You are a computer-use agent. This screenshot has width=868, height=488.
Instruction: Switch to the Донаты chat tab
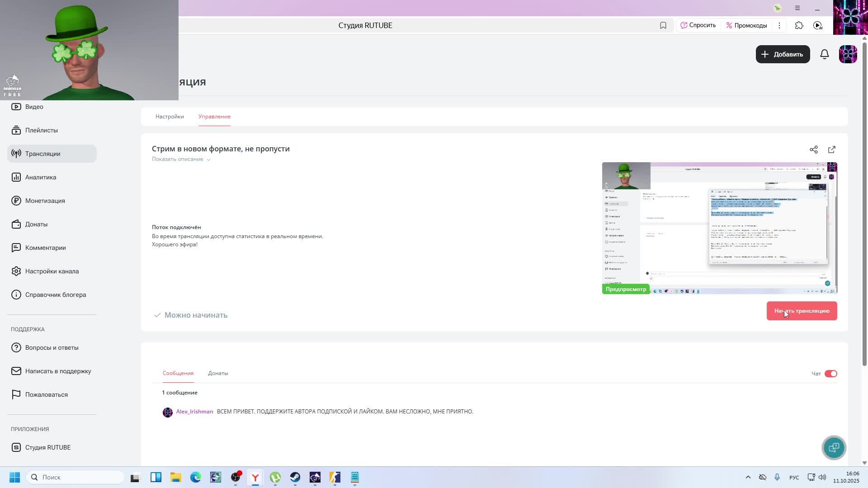pyautogui.click(x=218, y=373)
